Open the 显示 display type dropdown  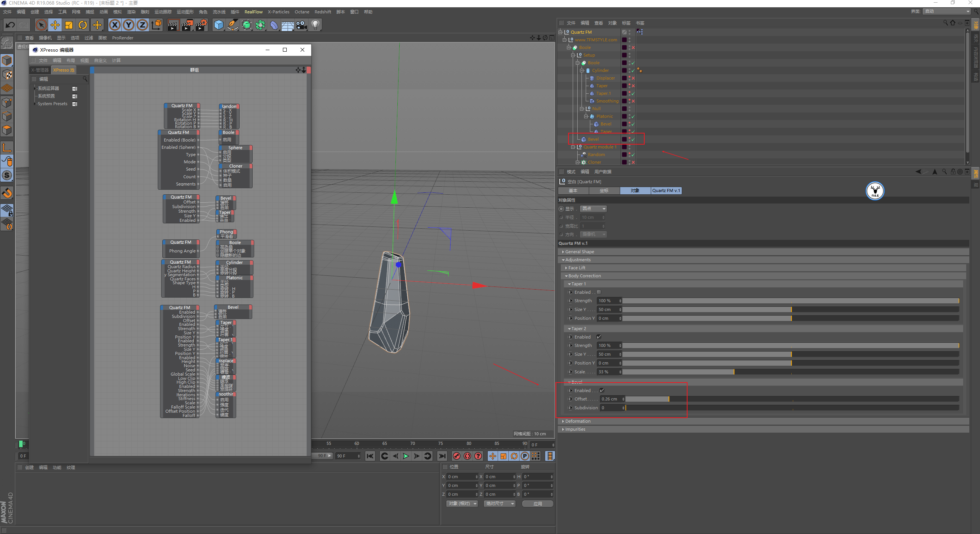[593, 209]
